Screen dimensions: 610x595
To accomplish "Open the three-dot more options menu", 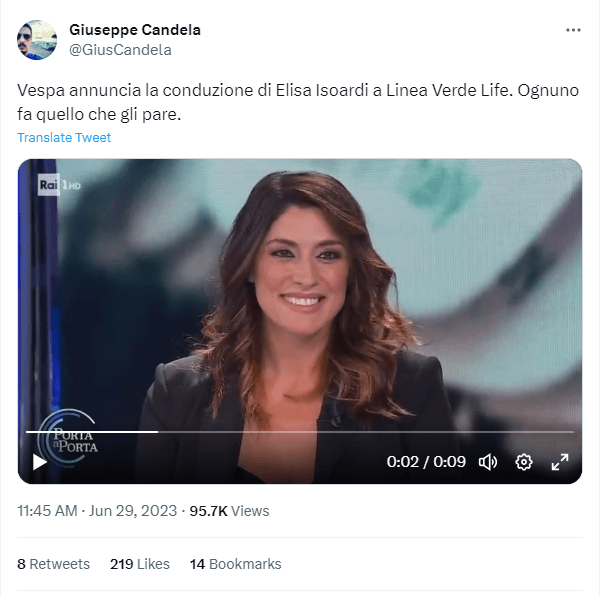I will pos(573,30).
